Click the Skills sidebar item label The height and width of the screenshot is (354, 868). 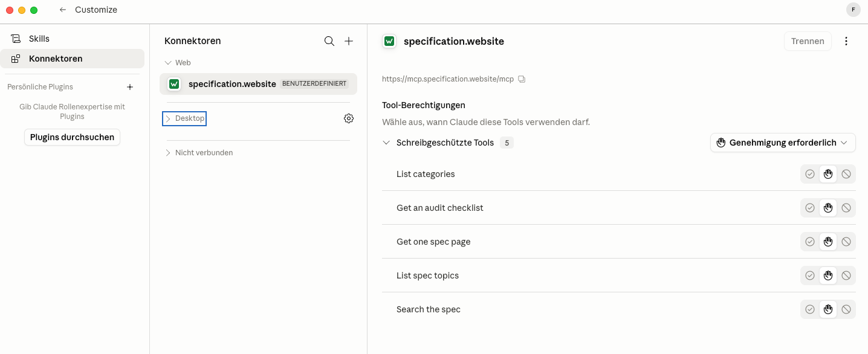click(x=39, y=39)
